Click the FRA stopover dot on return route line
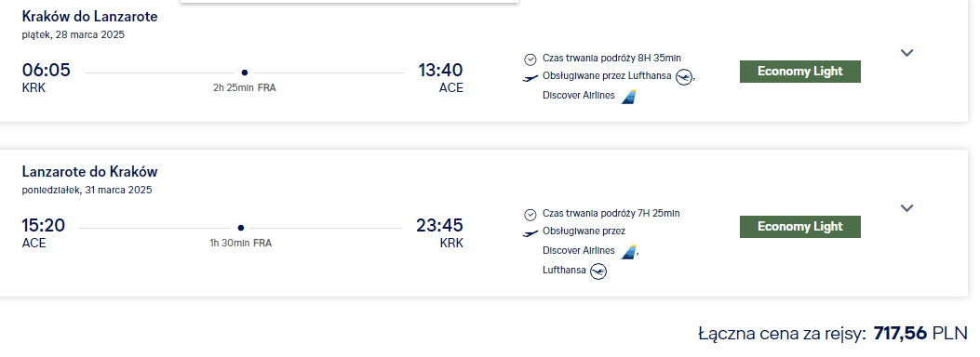 tap(241, 229)
